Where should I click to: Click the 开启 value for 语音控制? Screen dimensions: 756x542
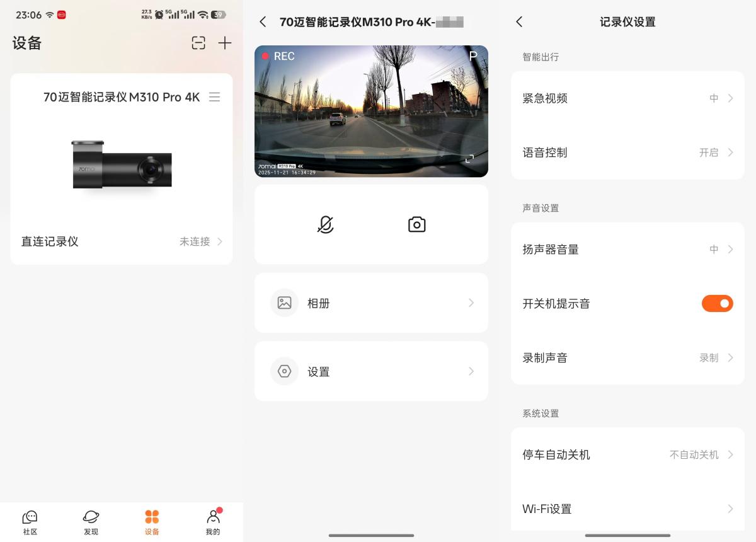(x=709, y=153)
